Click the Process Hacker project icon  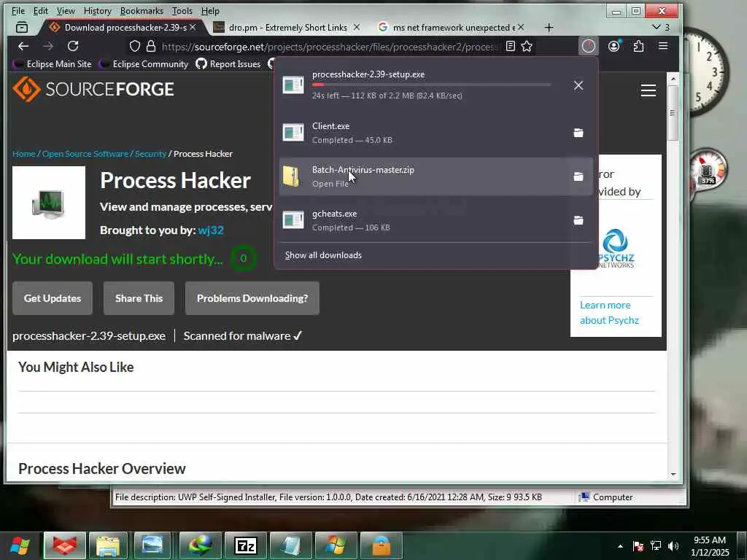(49, 203)
